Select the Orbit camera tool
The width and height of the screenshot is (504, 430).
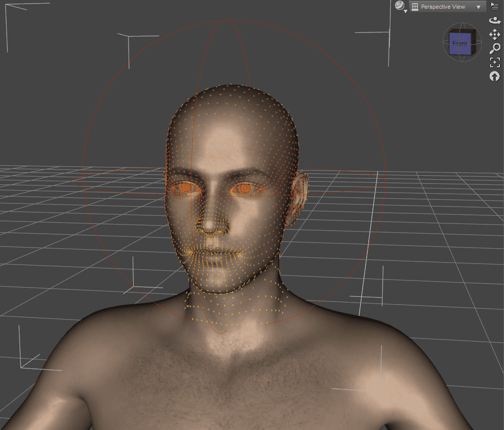tap(494, 21)
